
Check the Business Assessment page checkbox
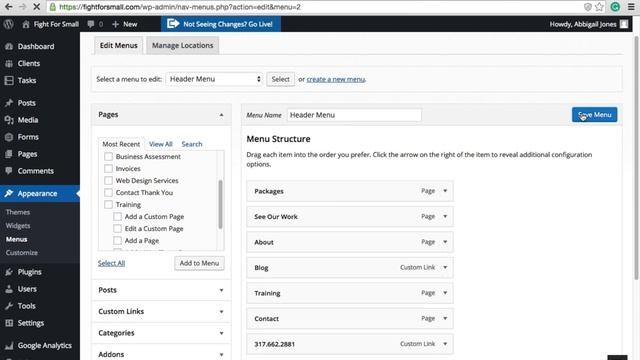click(x=108, y=156)
